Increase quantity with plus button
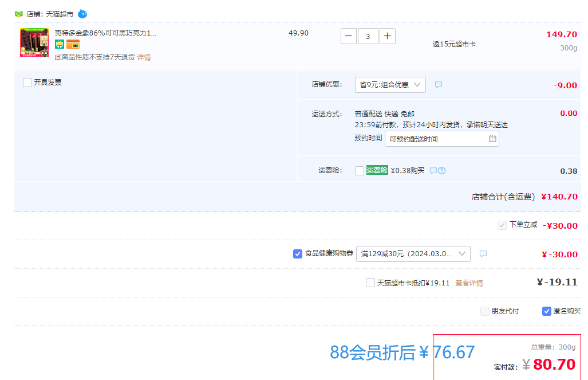Viewport: 588px width, 380px height. [x=388, y=36]
